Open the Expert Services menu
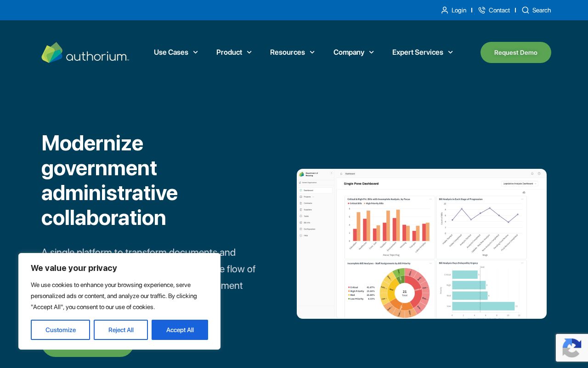 pos(418,52)
